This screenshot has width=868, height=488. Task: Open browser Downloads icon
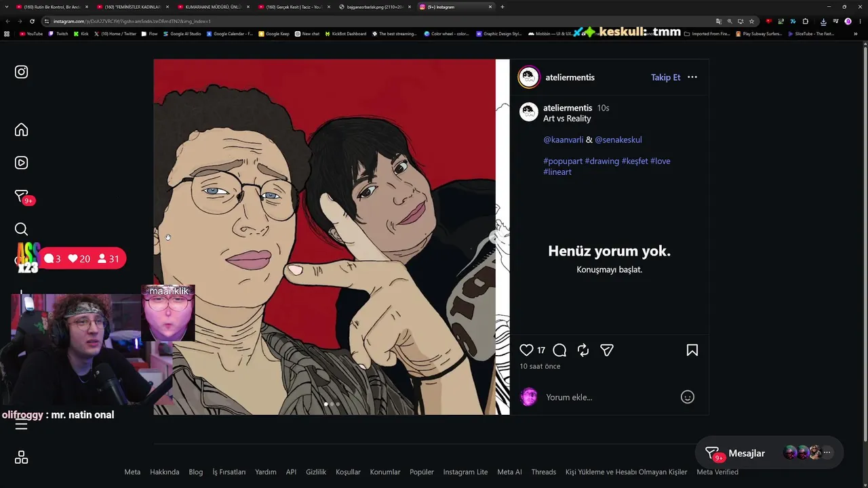pos(823,21)
